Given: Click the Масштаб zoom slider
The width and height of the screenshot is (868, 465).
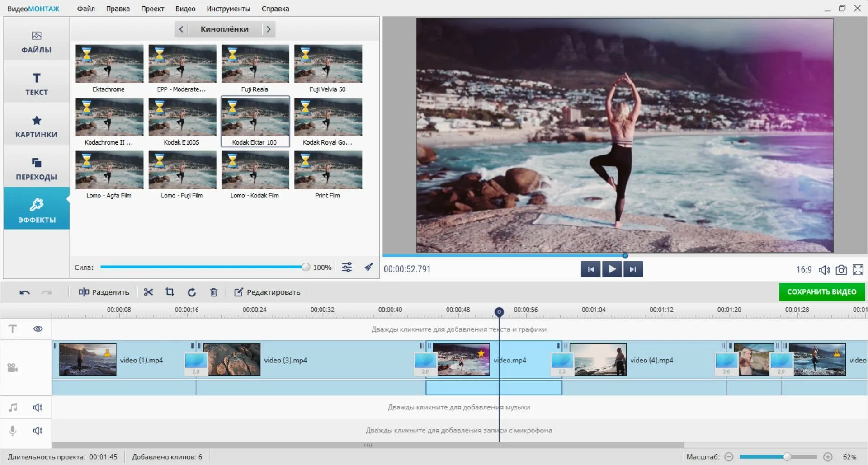Looking at the screenshot, I should click(778, 457).
